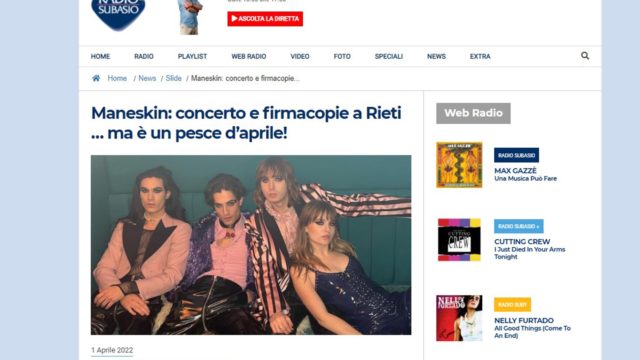Follow the News breadcrumb link
The width and height of the screenshot is (640, 360).
click(147, 78)
